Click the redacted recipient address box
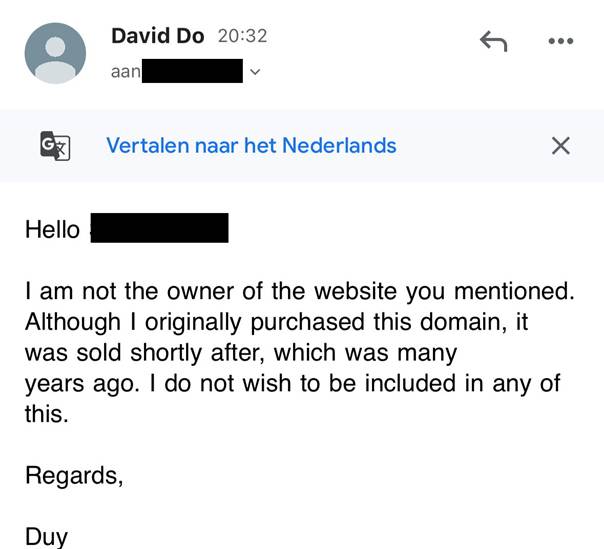The image size is (604, 549). [x=193, y=71]
